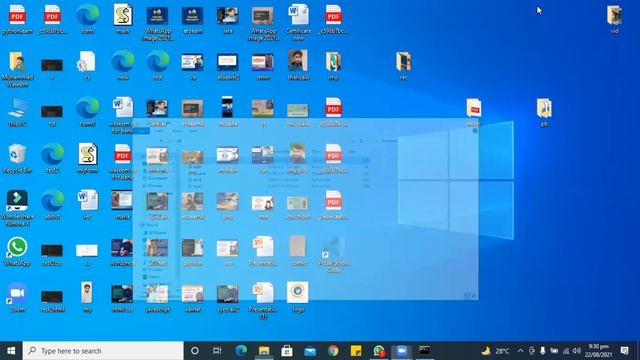Launch Google Chrome from the taskbar
640x360 pixels.
coord(333,351)
